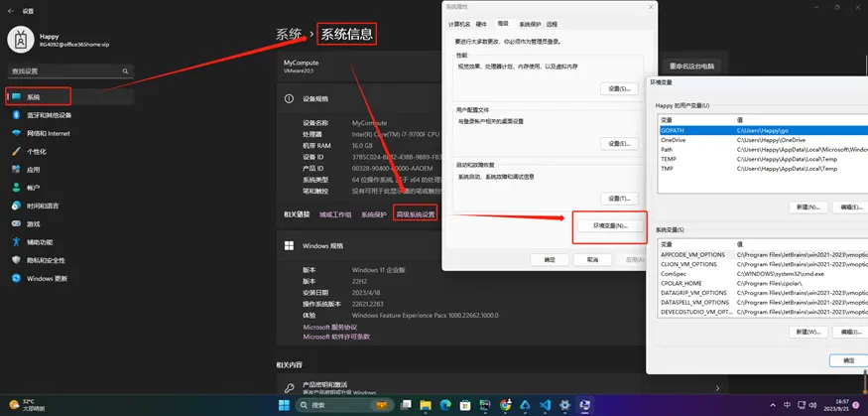Open 环境变量(N)... button
Viewport: 868px width, 416px height.
pyautogui.click(x=610, y=226)
